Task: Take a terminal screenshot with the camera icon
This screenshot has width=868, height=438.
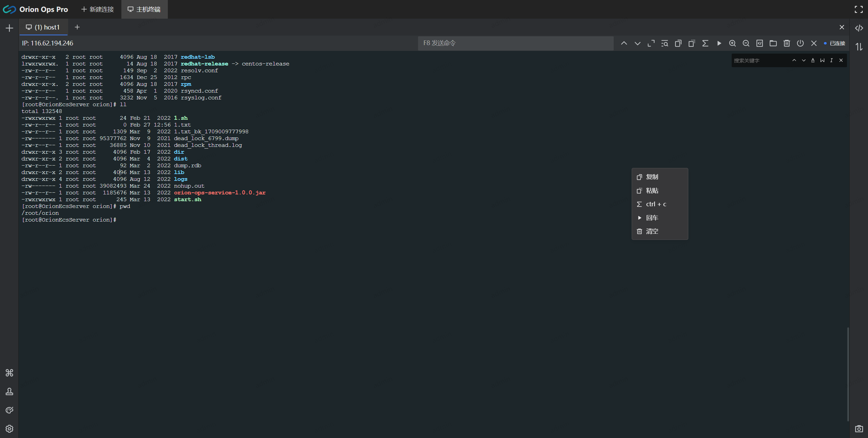Action: (859, 429)
